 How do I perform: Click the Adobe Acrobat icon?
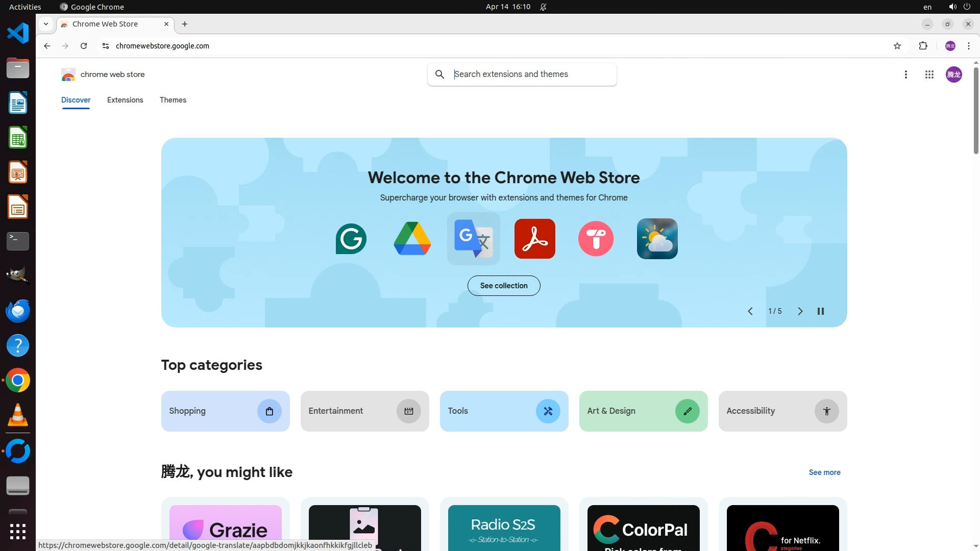pyautogui.click(x=534, y=239)
